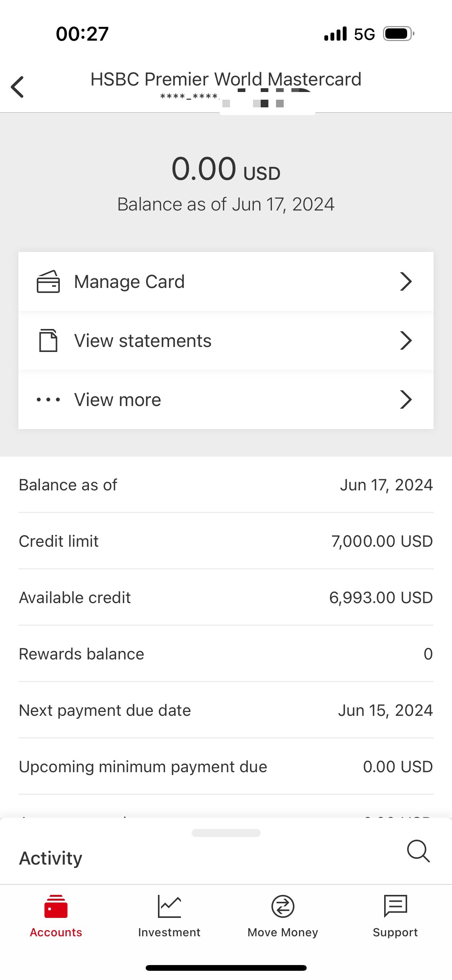Tap the Available credit row
Screen dimensions: 452x980
tap(226, 597)
